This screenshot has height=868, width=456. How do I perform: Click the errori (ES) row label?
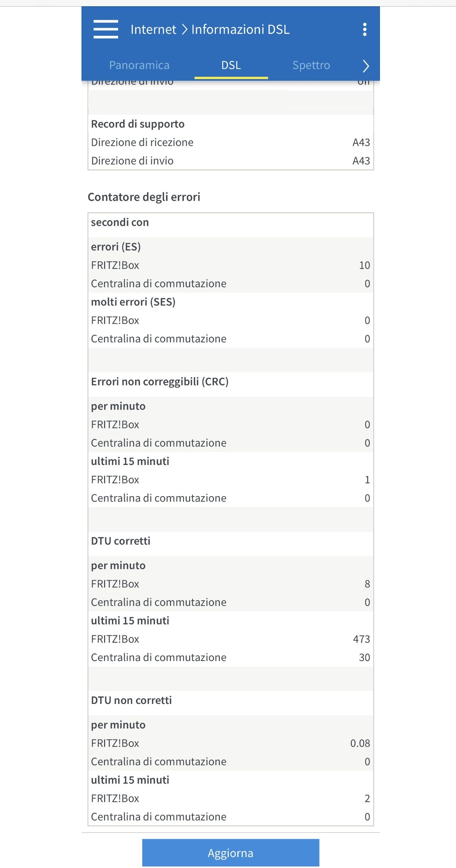(x=116, y=247)
